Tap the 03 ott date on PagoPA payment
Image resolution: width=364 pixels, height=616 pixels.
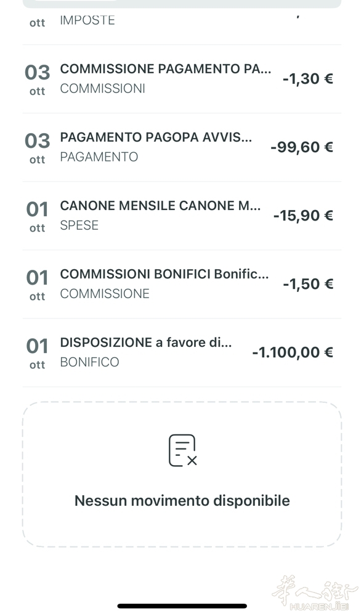[x=38, y=148]
